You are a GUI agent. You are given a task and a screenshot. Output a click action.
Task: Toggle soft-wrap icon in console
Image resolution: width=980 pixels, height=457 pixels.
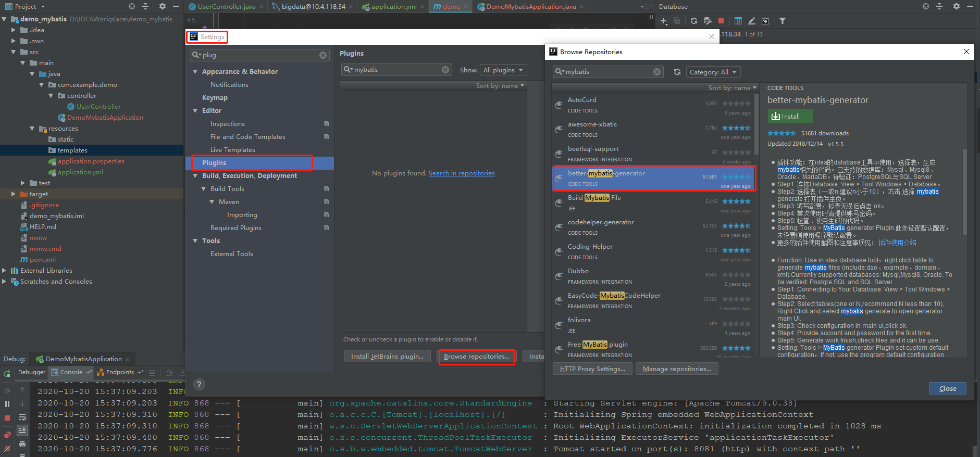click(22, 417)
